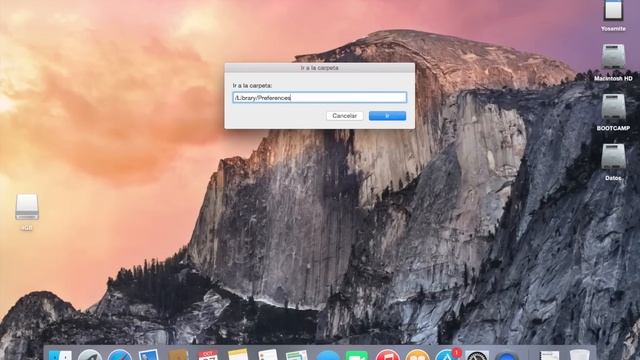Open the Trash in Dock
Image resolution: width=640 pixels, height=360 pixels.
click(x=580, y=355)
